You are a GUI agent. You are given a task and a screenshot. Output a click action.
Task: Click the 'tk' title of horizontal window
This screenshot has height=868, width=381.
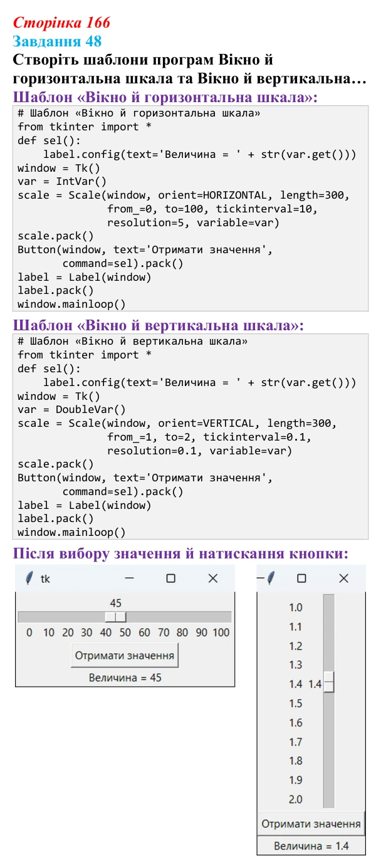[45, 579]
